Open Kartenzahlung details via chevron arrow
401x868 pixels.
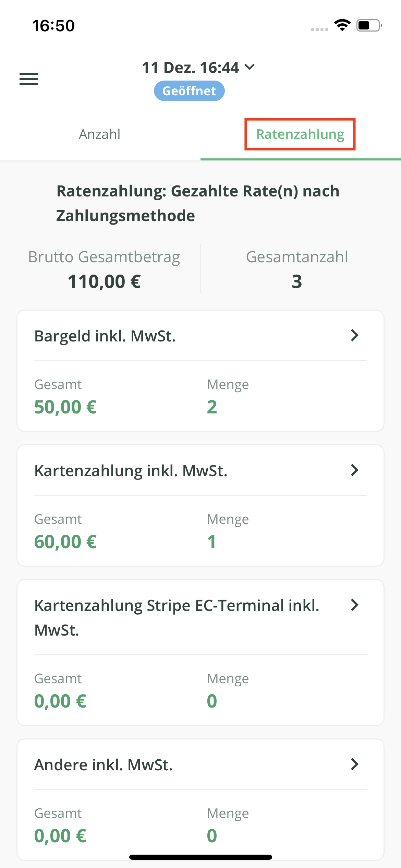click(x=355, y=470)
